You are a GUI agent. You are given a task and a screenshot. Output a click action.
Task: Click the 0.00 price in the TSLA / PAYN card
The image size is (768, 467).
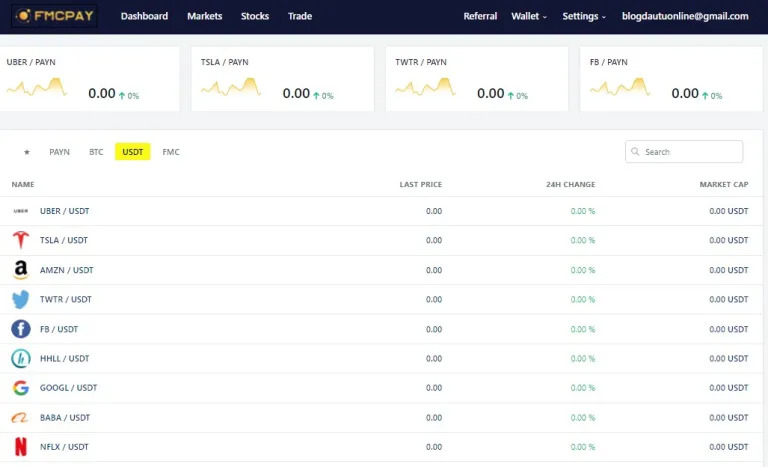(x=296, y=93)
